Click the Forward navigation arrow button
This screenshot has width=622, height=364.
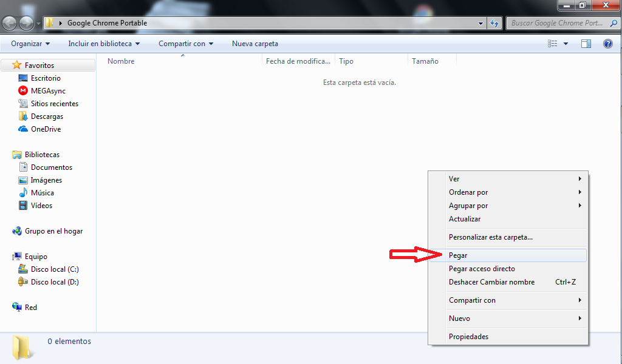point(27,24)
